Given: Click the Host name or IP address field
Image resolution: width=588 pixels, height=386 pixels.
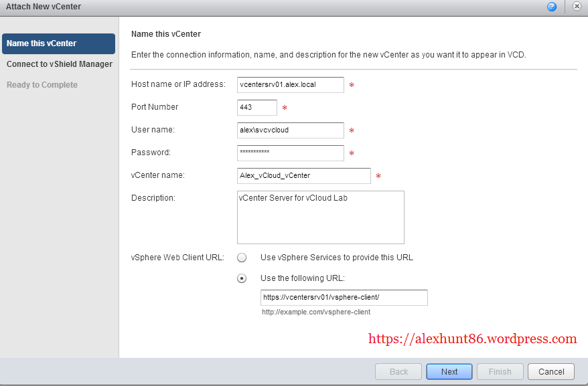Looking at the screenshot, I should click(x=290, y=85).
